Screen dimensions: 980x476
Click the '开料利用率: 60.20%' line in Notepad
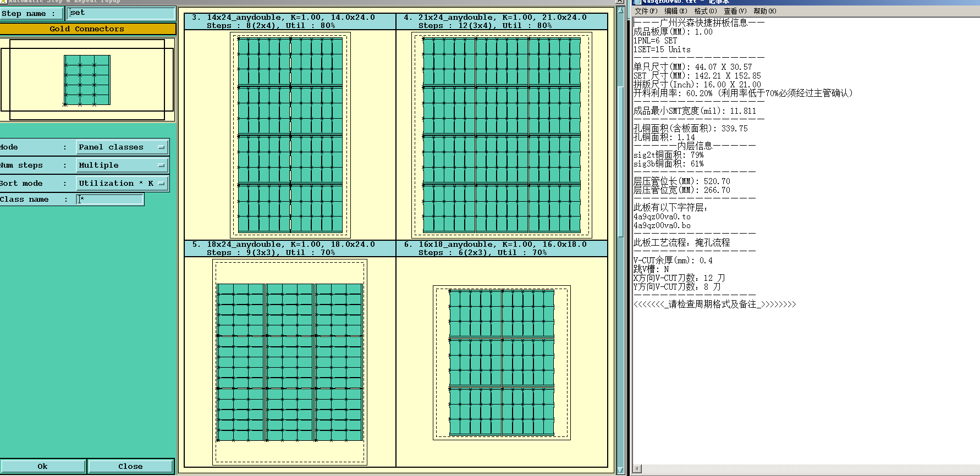click(743, 93)
